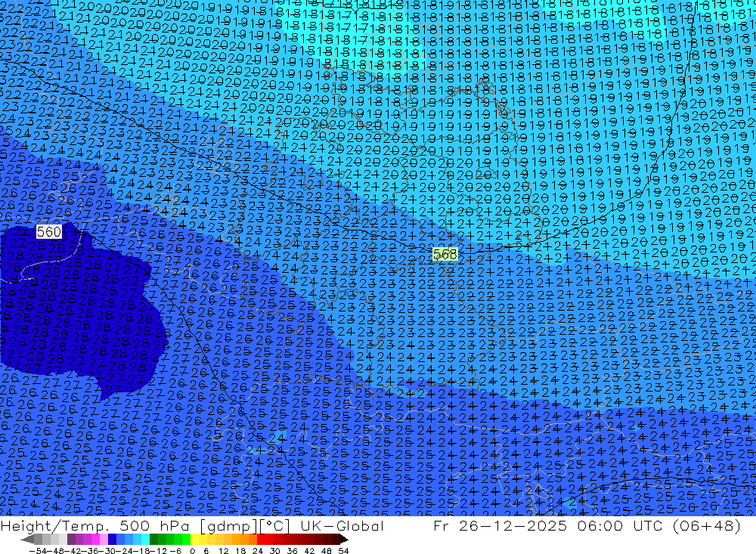Click the UK-Global model name text
The width and height of the screenshot is (756, 554).
click(342, 525)
